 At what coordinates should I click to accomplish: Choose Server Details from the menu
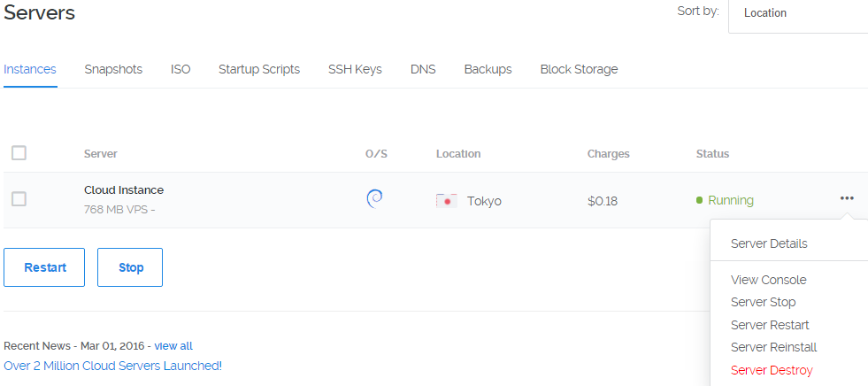tap(769, 243)
